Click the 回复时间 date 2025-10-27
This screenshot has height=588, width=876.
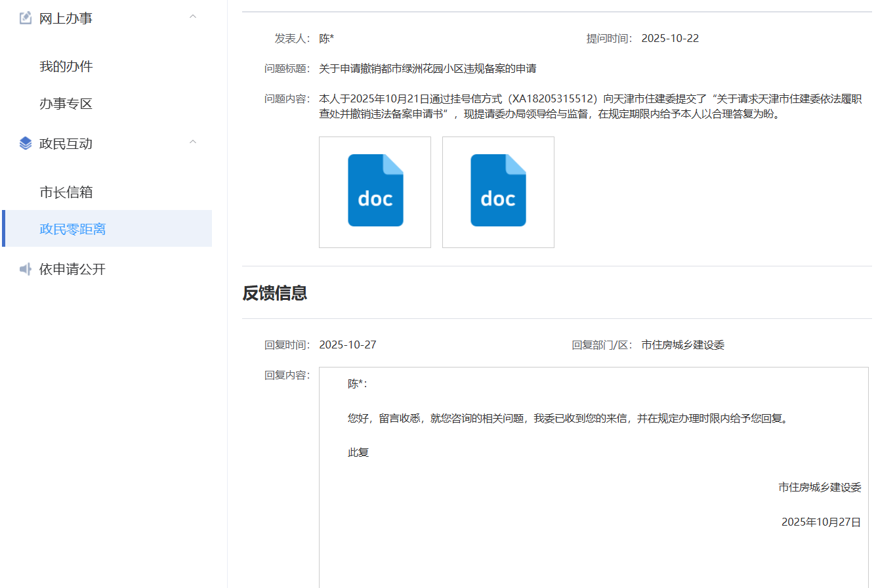(x=348, y=345)
